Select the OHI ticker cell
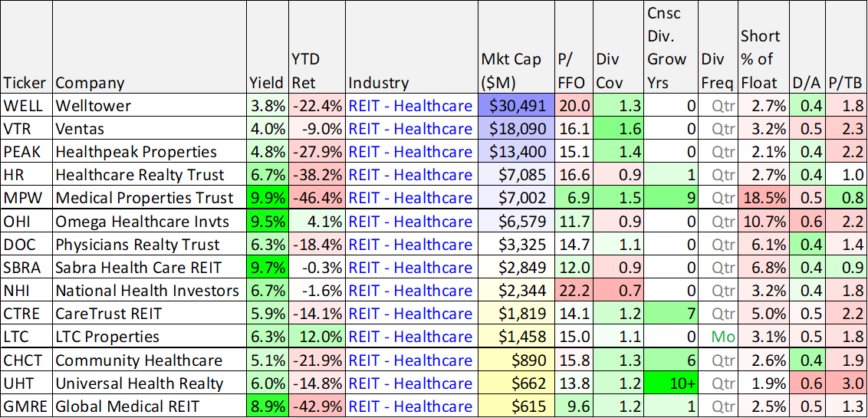The image size is (868, 418). tap(27, 222)
